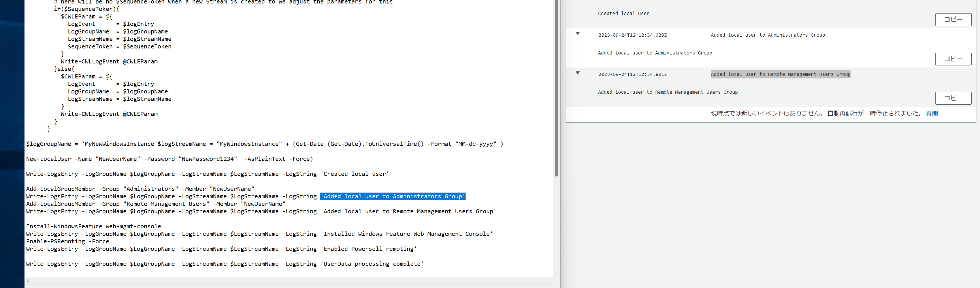Screen dimensions: 980x288
Task: Click the 再開 resume link
Action: 932,113
